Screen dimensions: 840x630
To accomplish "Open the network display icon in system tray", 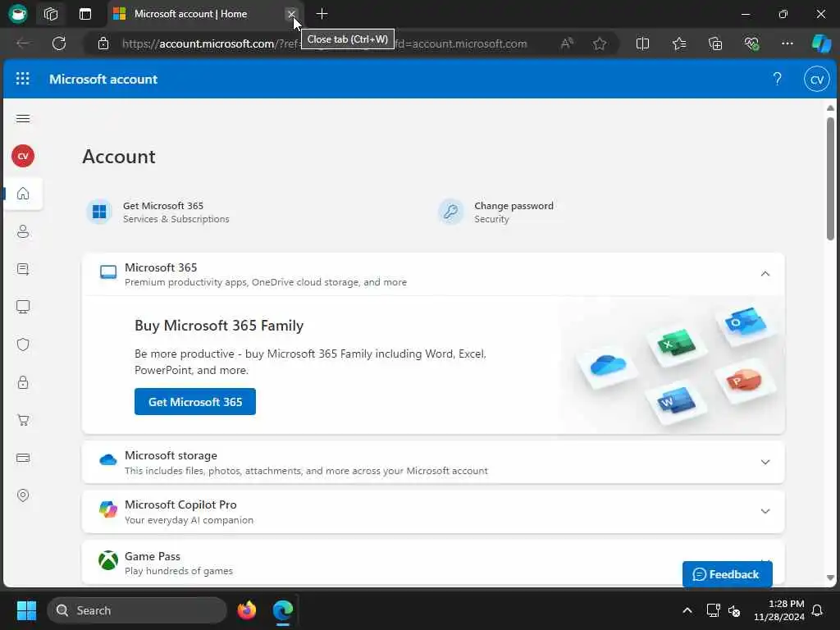I will point(713,610).
